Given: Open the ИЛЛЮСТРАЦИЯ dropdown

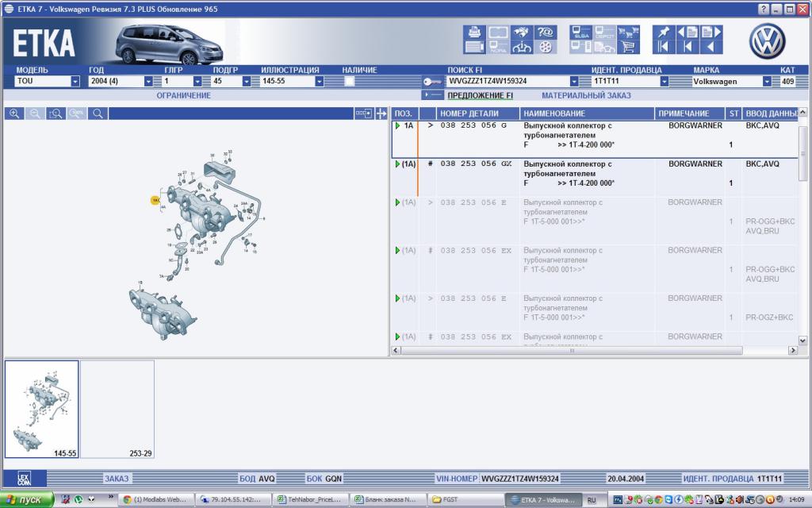Looking at the screenshot, I should [320, 82].
